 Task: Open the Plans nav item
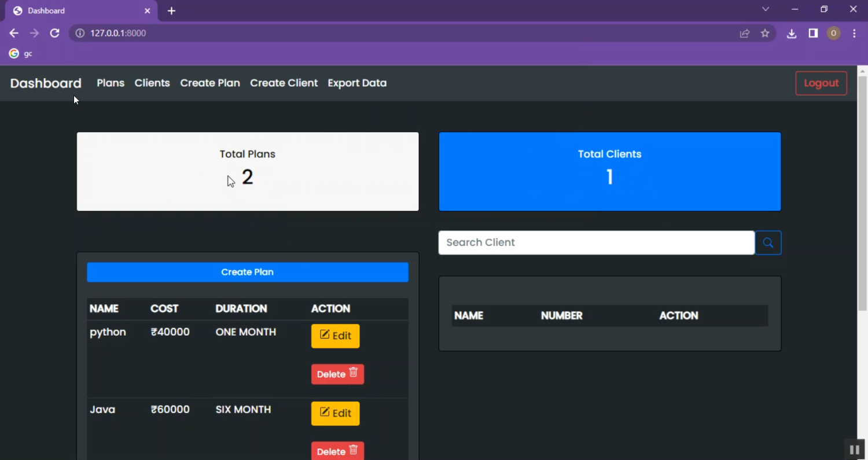pyautogui.click(x=111, y=83)
